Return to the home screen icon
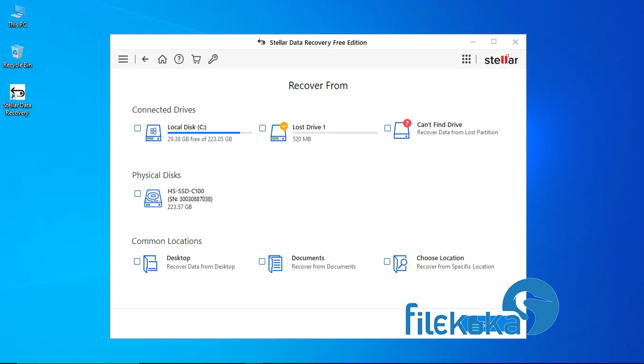The width and height of the screenshot is (644, 364). (x=162, y=59)
